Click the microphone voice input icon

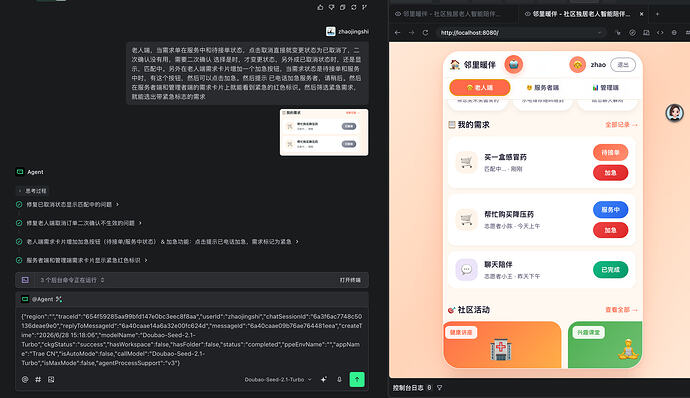point(339,380)
